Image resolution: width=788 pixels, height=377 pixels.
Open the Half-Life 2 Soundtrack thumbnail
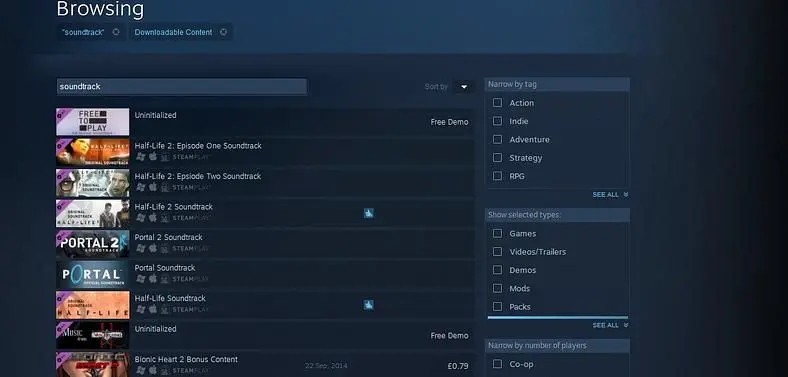pos(92,214)
